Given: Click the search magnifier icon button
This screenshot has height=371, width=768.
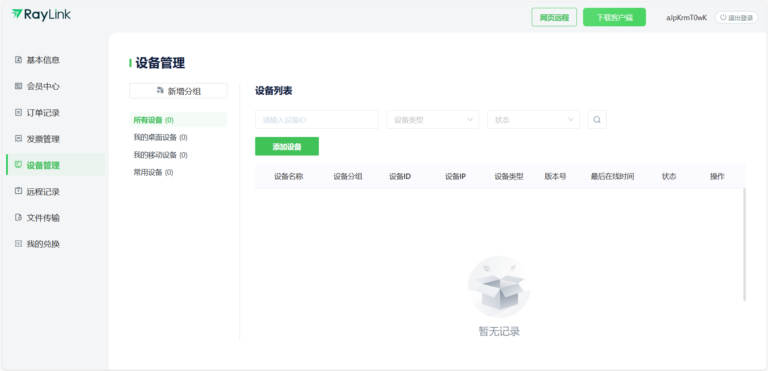Looking at the screenshot, I should click(x=597, y=120).
